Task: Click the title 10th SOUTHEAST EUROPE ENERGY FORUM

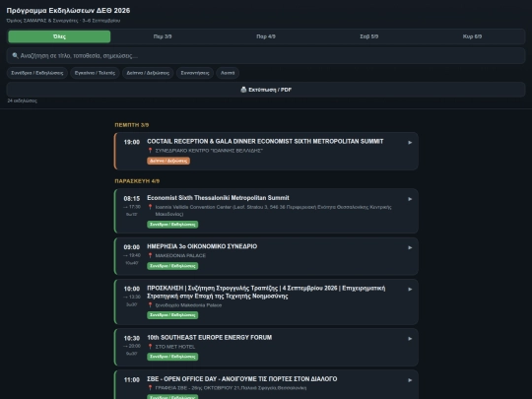Action: 209,338
